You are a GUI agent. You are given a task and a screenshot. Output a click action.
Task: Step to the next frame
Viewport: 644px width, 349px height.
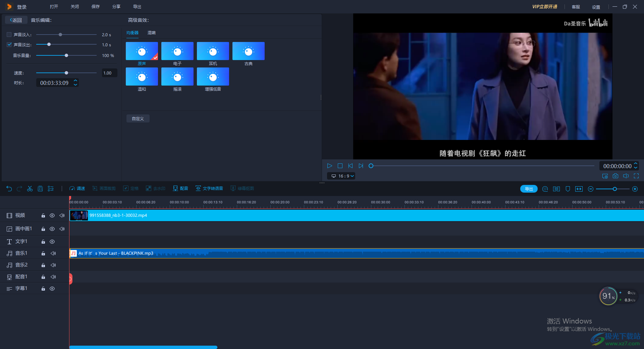coord(361,166)
